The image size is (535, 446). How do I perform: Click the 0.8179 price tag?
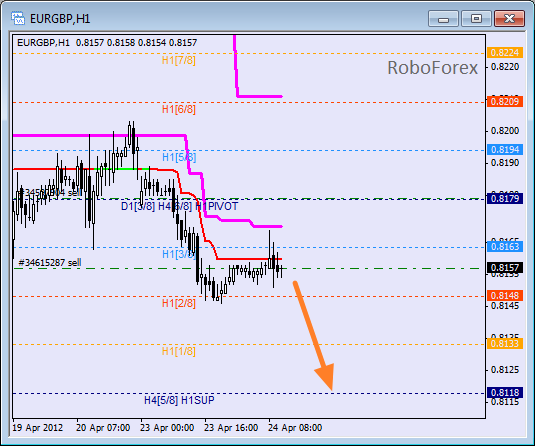tap(505, 199)
